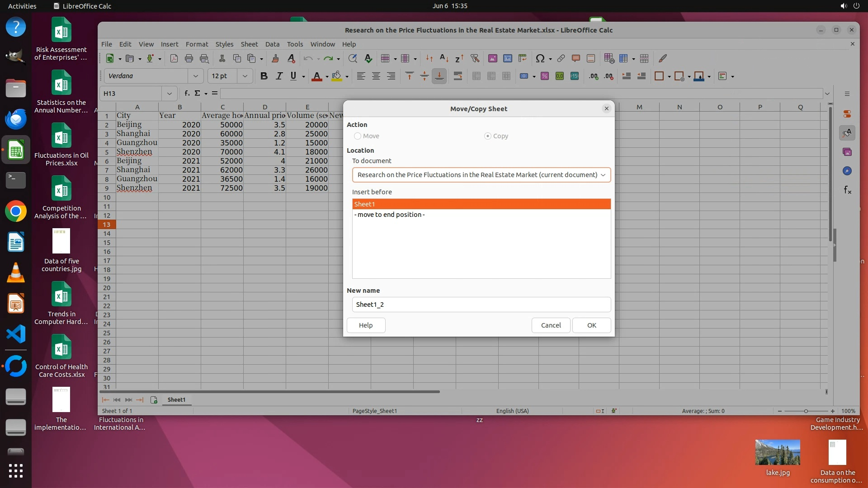Click the Print toolbar icon
This screenshot has height=488, width=868.
[x=189, y=58]
